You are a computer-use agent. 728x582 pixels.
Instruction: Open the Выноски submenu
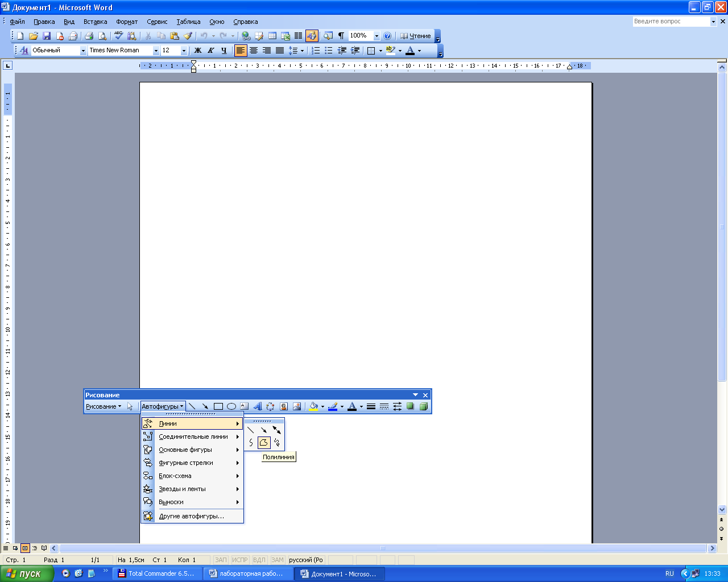(192, 502)
